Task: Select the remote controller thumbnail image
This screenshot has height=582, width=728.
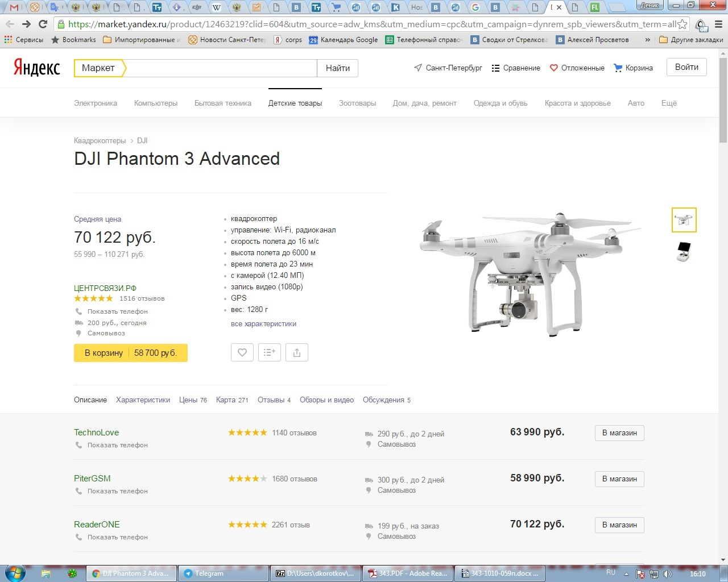Action: (x=684, y=251)
